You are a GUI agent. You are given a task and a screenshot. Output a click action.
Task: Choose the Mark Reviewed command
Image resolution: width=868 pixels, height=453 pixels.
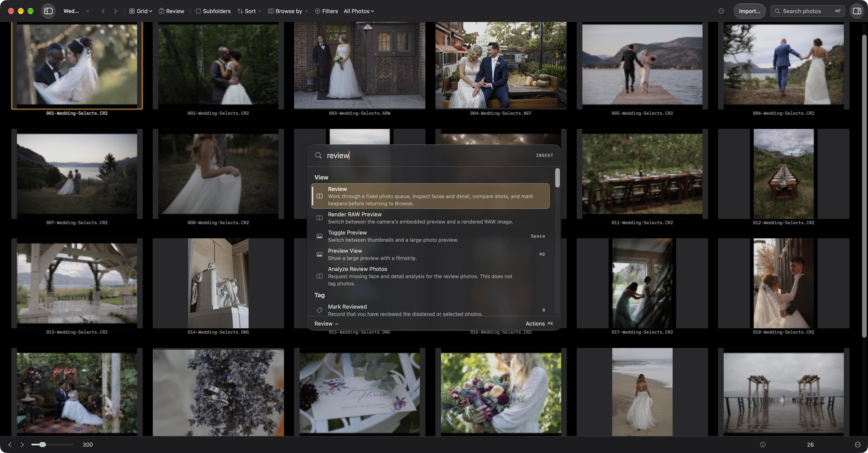click(x=430, y=310)
